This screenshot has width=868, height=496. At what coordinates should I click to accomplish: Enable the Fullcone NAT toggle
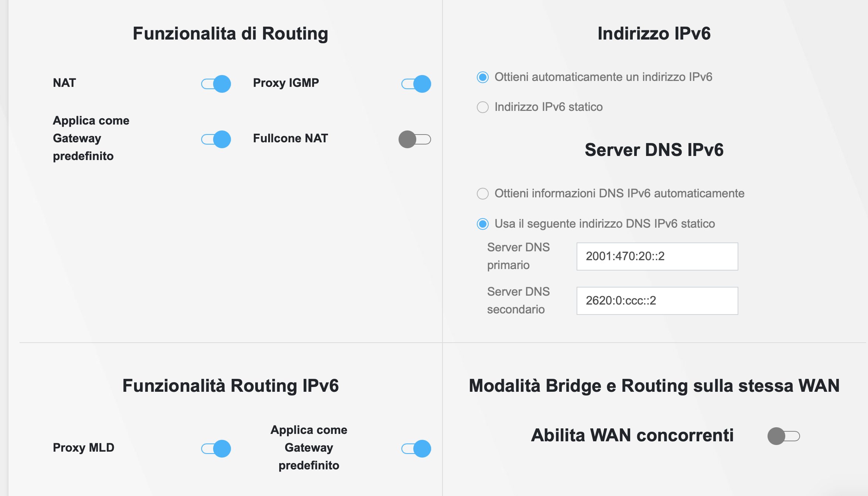click(x=415, y=139)
